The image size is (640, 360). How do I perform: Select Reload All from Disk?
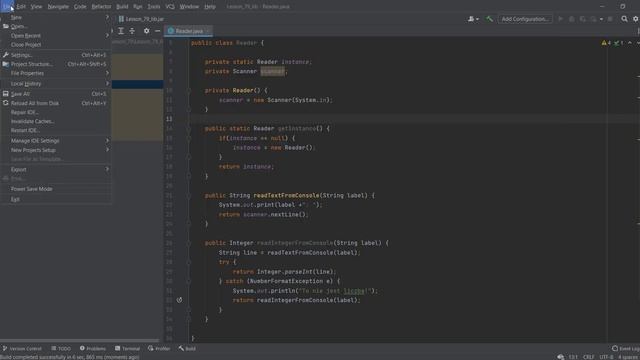coord(56,103)
